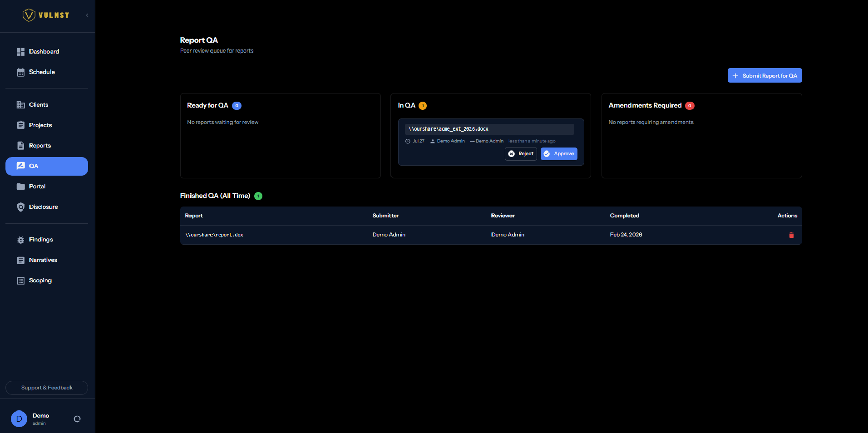Screen dimensions: 868x433
Task: Click the Dashboard grid icon
Action: pos(21,52)
